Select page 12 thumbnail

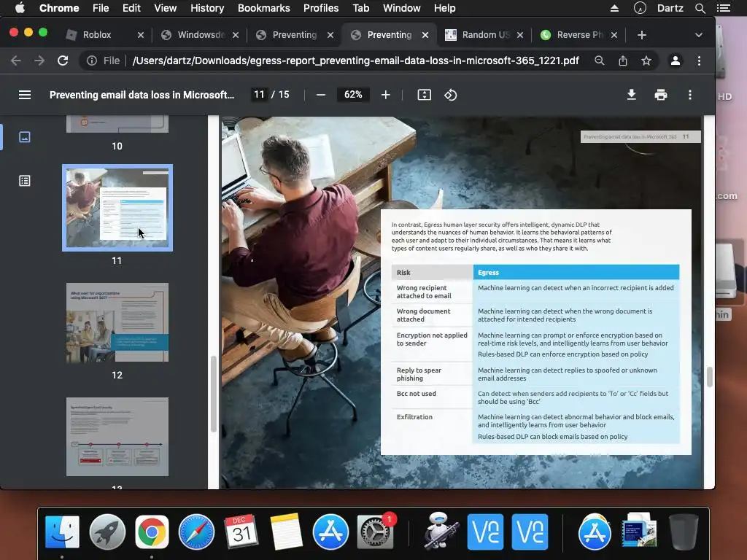[117, 322]
